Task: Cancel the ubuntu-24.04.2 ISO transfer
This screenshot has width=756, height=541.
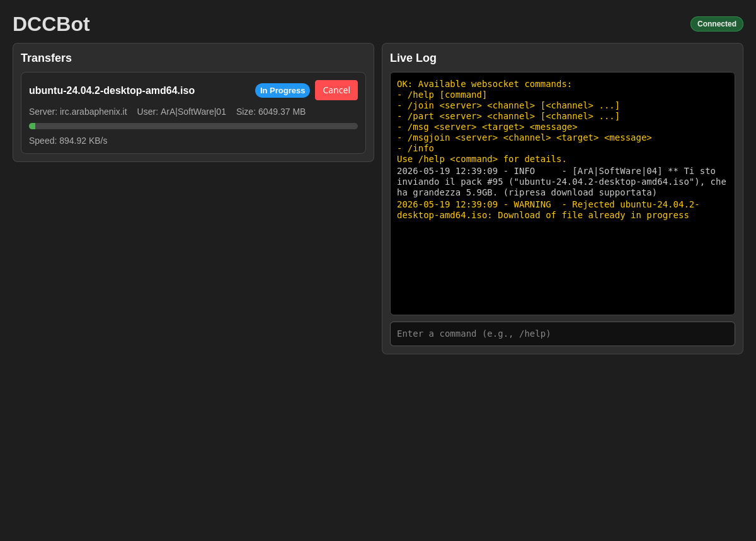Action: 336,90
